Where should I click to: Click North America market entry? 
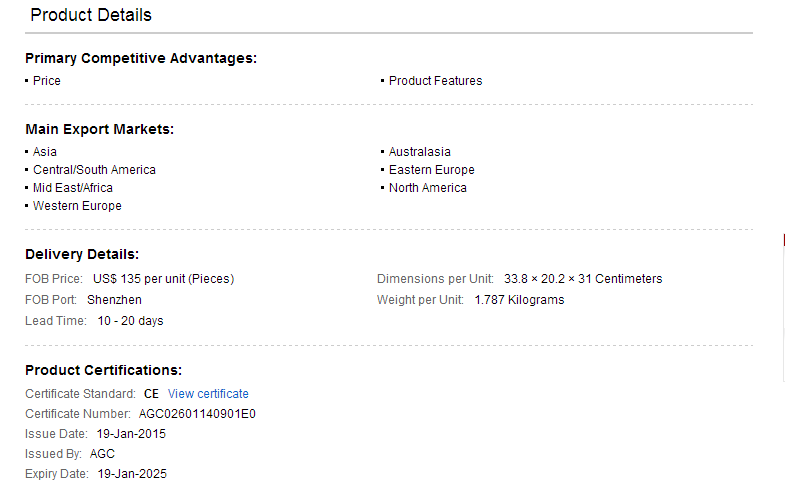point(428,188)
